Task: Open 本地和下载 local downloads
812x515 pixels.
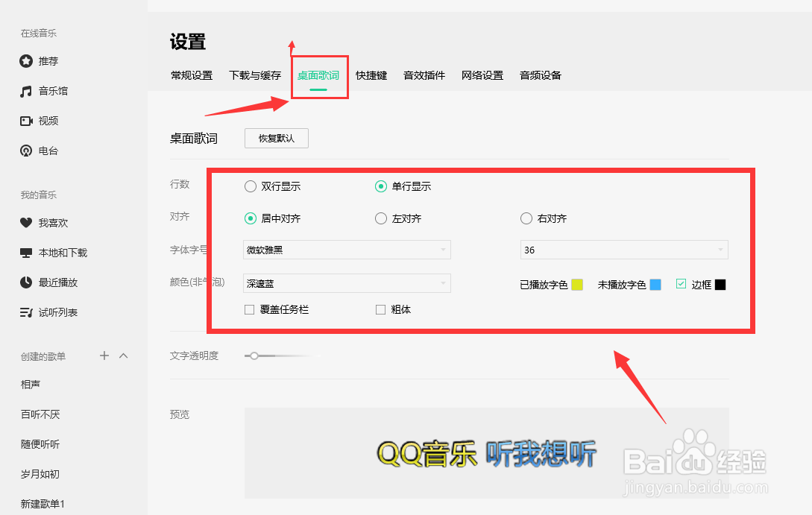Action: click(60, 253)
